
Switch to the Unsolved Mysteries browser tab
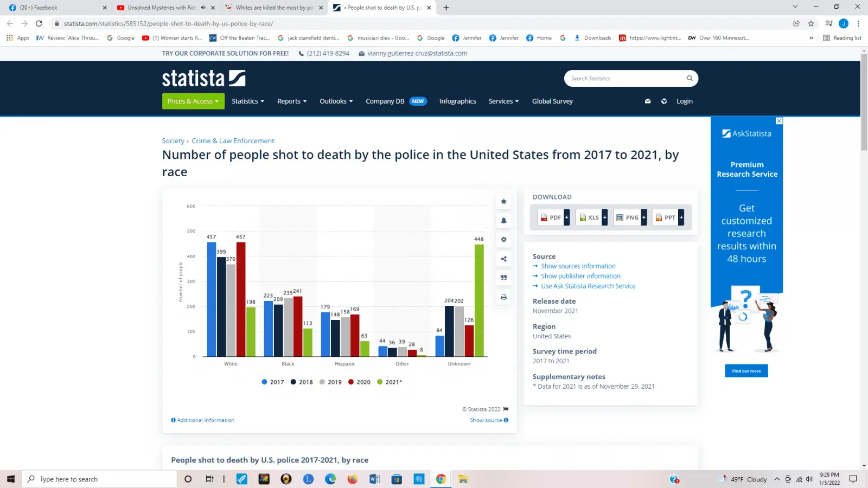pyautogui.click(x=161, y=8)
